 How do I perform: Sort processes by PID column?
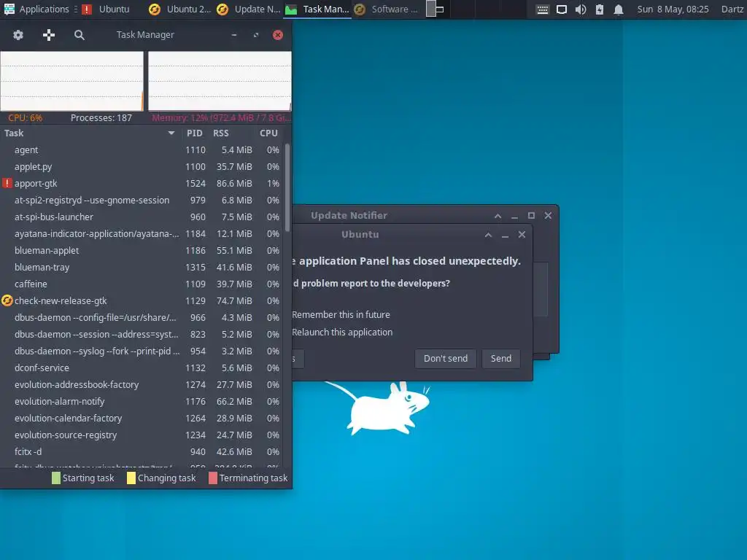pyautogui.click(x=194, y=133)
